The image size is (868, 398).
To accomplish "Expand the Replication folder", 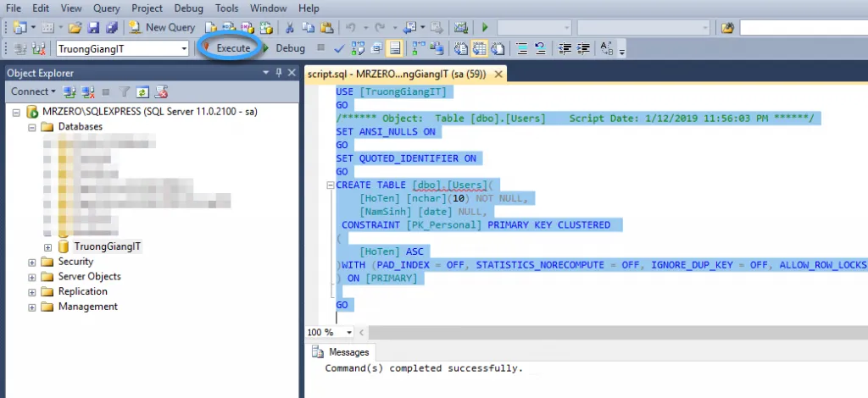I will (31, 291).
